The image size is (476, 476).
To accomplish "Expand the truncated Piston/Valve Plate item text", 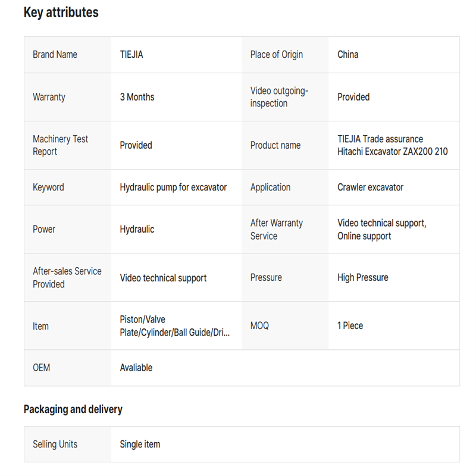I will pyautogui.click(x=174, y=326).
